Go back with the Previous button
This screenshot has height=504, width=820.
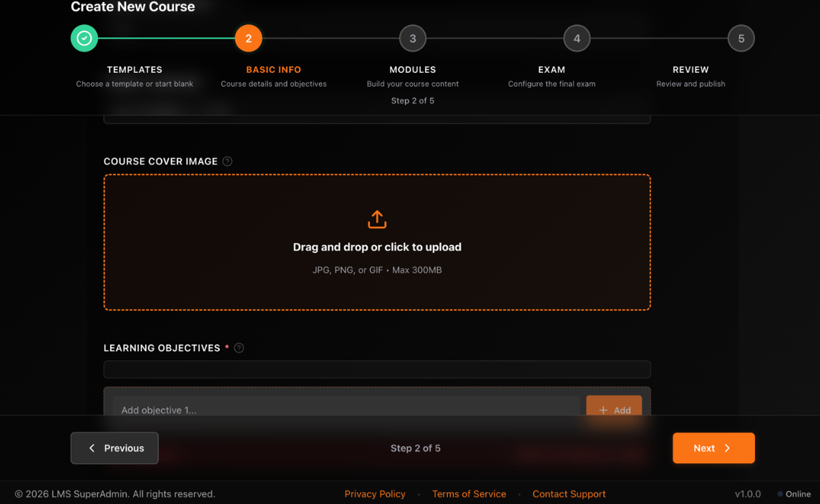[114, 448]
